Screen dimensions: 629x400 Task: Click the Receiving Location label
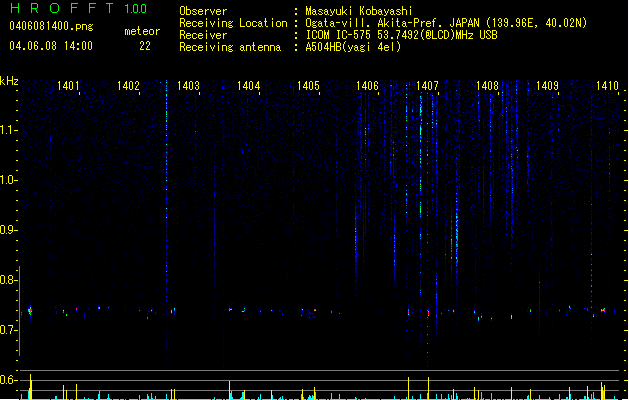[233, 23]
